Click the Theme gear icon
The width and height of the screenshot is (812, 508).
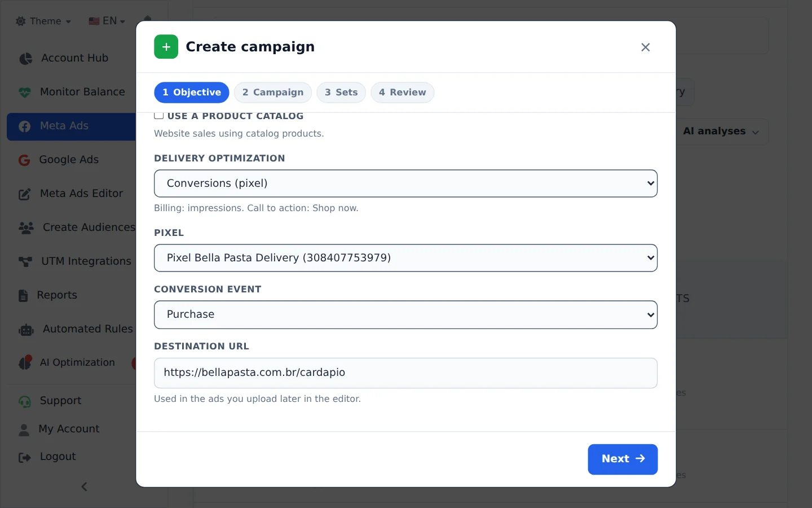[21, 21]
